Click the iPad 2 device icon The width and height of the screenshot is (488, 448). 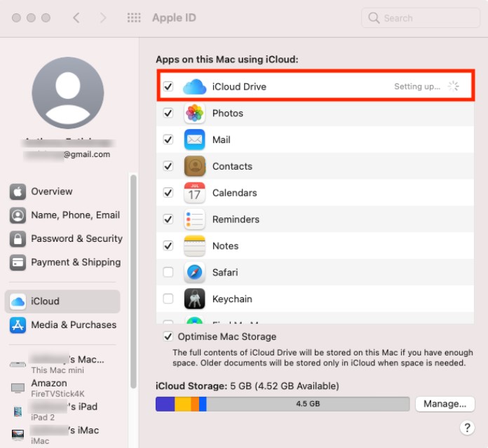pyautogui.click(x=18, y=412)
